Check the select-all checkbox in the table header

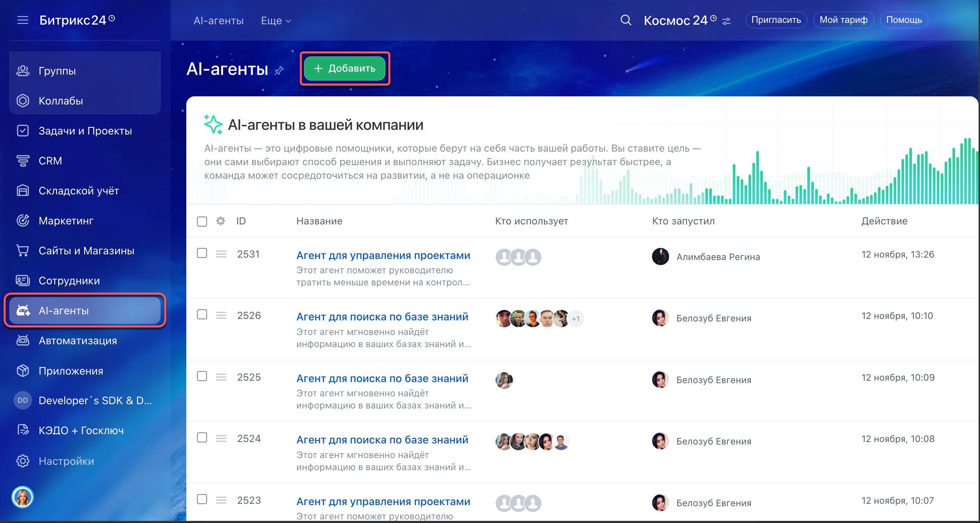click(x=202, y=222)
